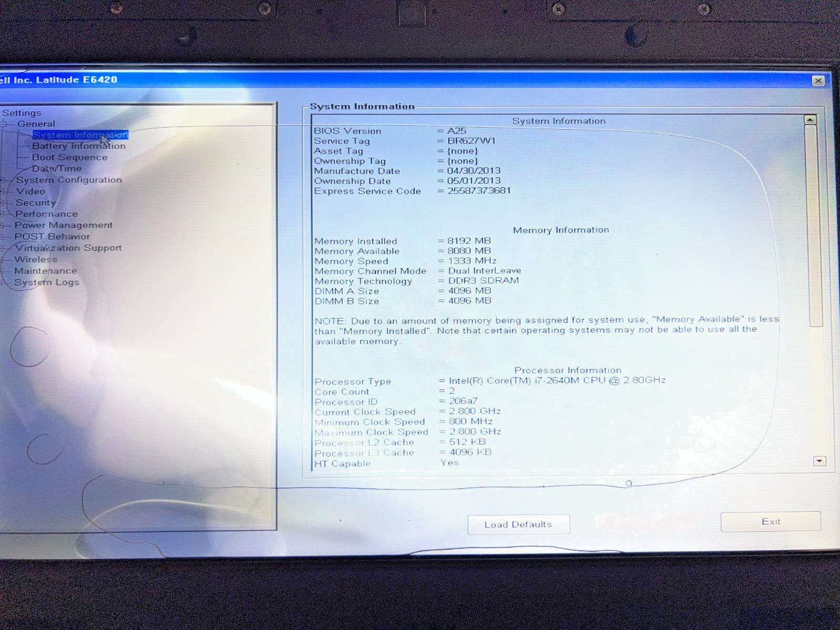
Task: Click the DDR3 SDRAM technology value
Action: tap(484, 281)
